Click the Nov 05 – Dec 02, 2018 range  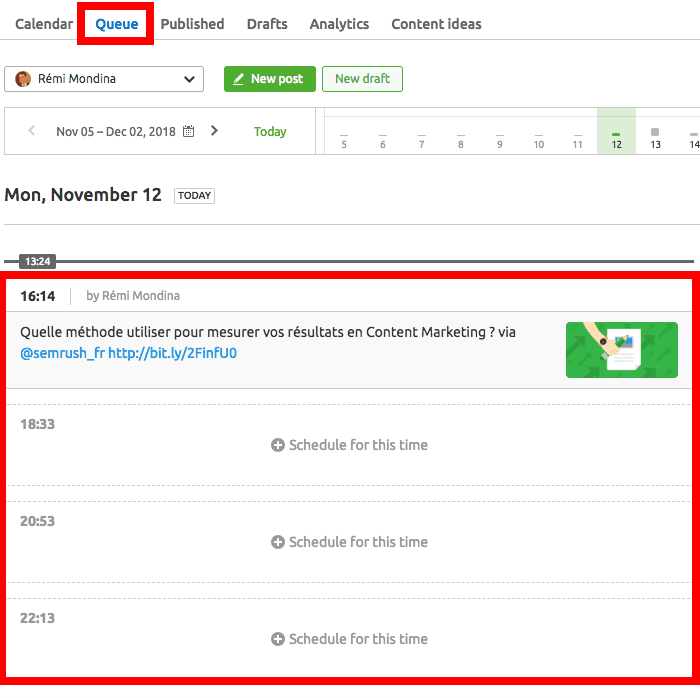116,132
